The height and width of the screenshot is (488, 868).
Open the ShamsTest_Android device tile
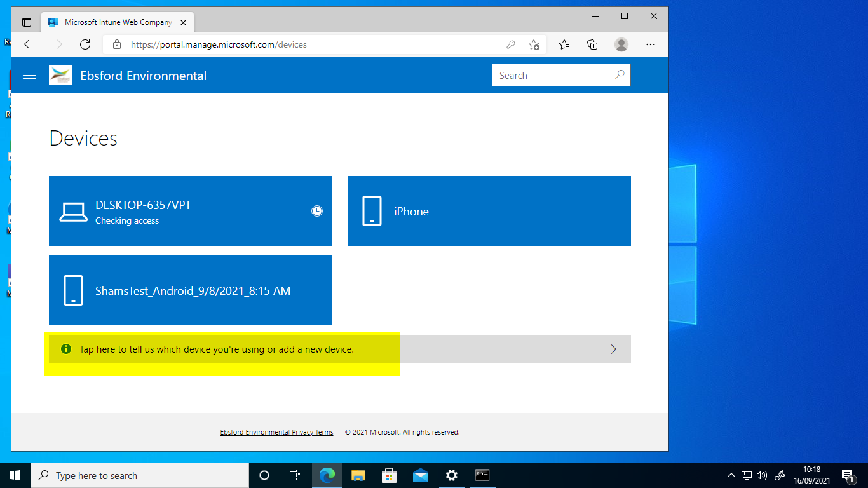[x=191, y=290]
